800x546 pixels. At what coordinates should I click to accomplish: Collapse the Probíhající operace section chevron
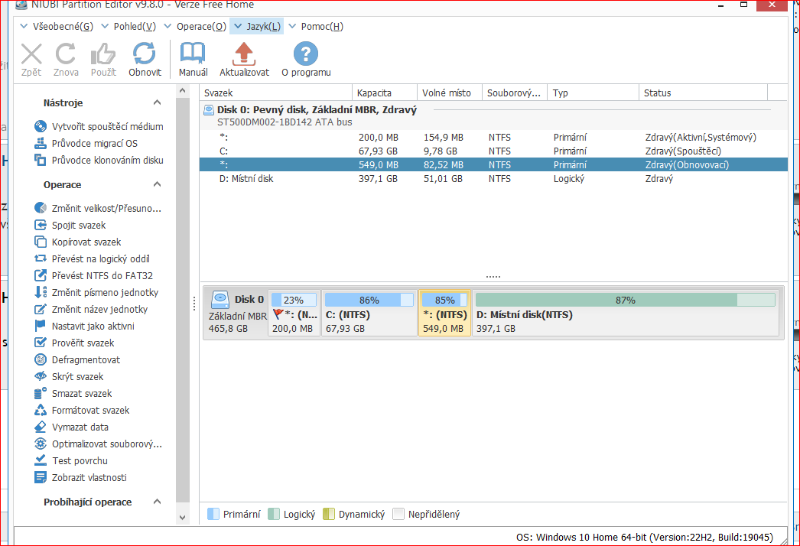(157, 502)
